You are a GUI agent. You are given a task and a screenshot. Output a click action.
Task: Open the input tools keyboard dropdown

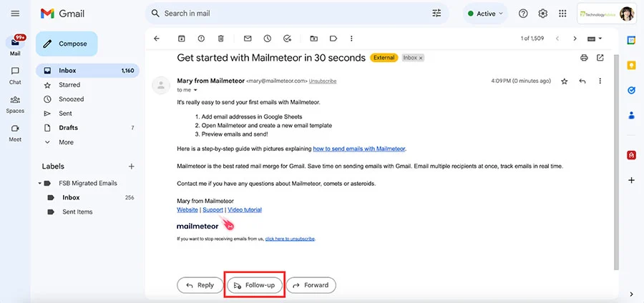click(x=595, y=39)
